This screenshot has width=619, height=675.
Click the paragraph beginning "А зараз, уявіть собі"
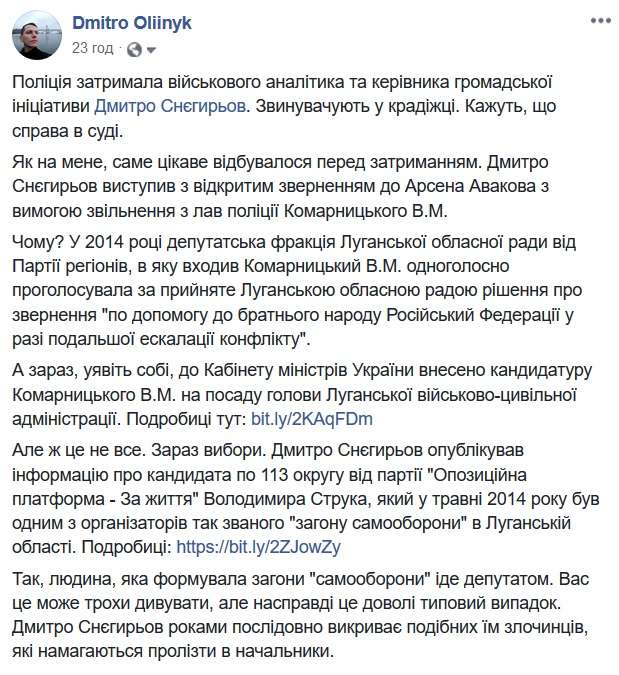[x=300, y=397]
